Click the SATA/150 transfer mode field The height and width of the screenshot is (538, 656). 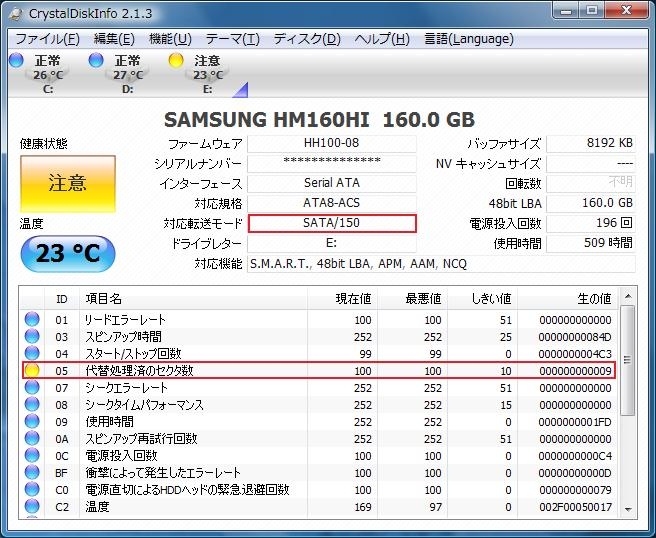pyautogui.click(x=332, y=223)
